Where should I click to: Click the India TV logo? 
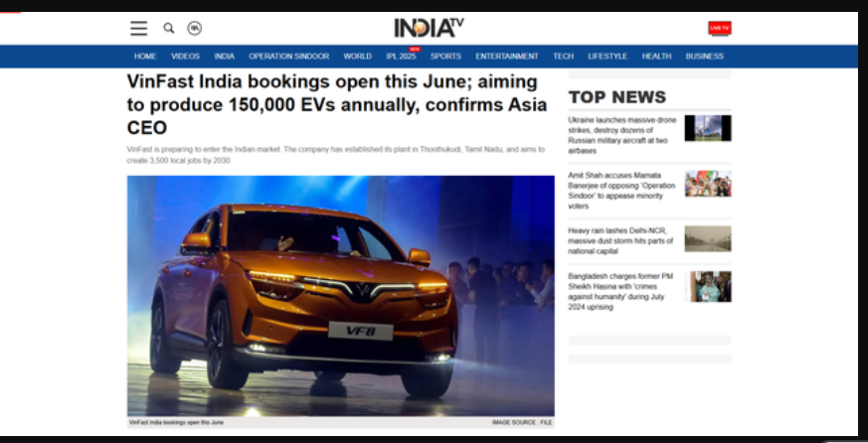pos(429,28)
